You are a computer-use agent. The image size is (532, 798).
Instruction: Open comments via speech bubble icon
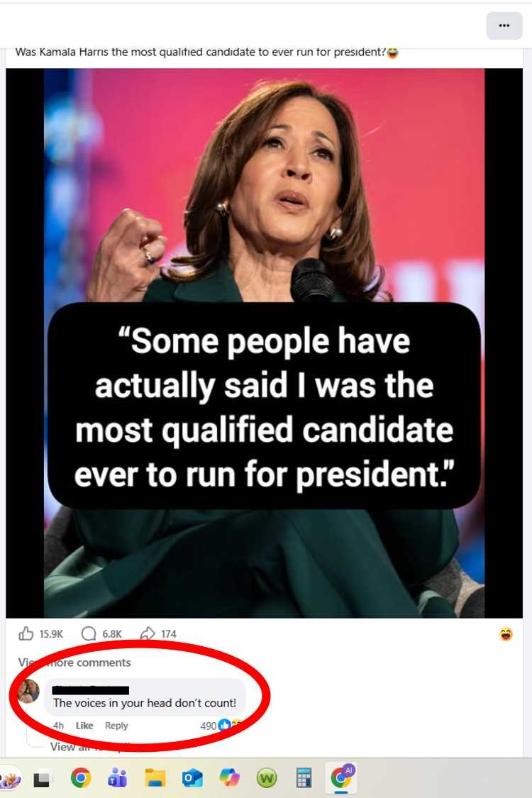[89, 633]
